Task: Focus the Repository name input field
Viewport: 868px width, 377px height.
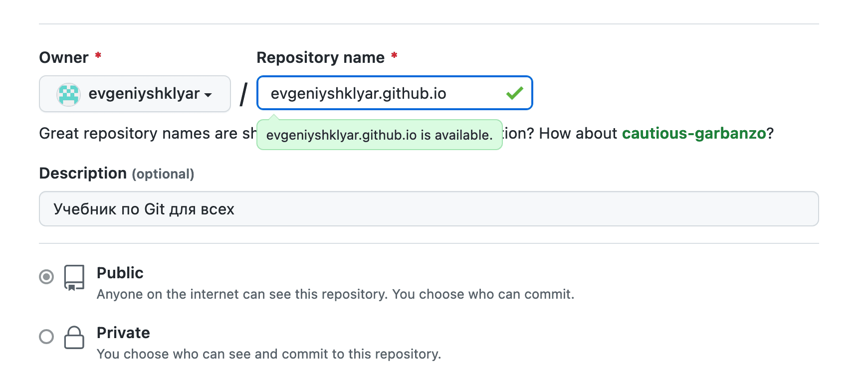Action: (395, 93)
